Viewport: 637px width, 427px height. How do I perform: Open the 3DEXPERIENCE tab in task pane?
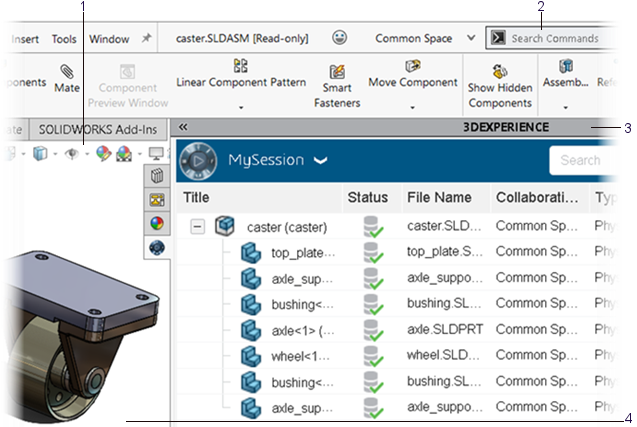click(x=155, y=246)
